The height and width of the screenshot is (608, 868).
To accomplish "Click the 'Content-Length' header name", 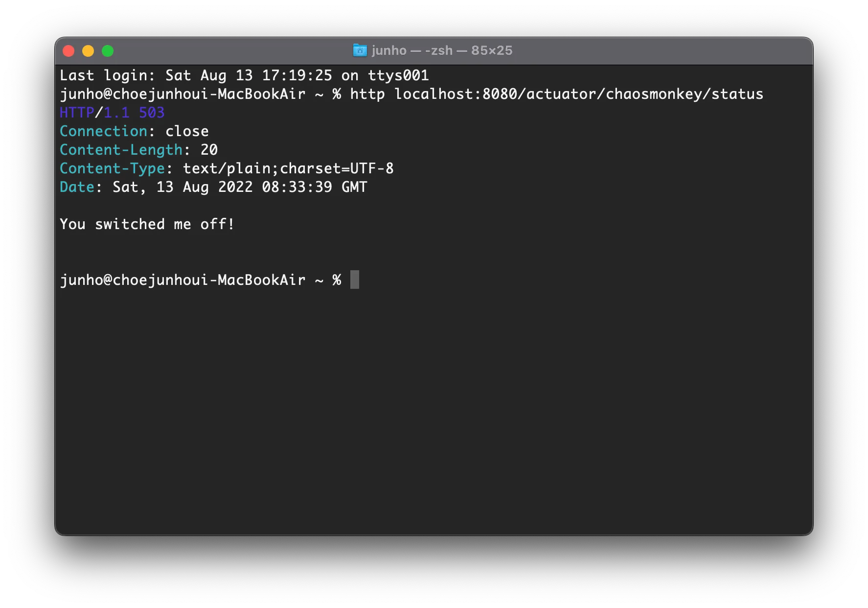I will coord(121,150).
